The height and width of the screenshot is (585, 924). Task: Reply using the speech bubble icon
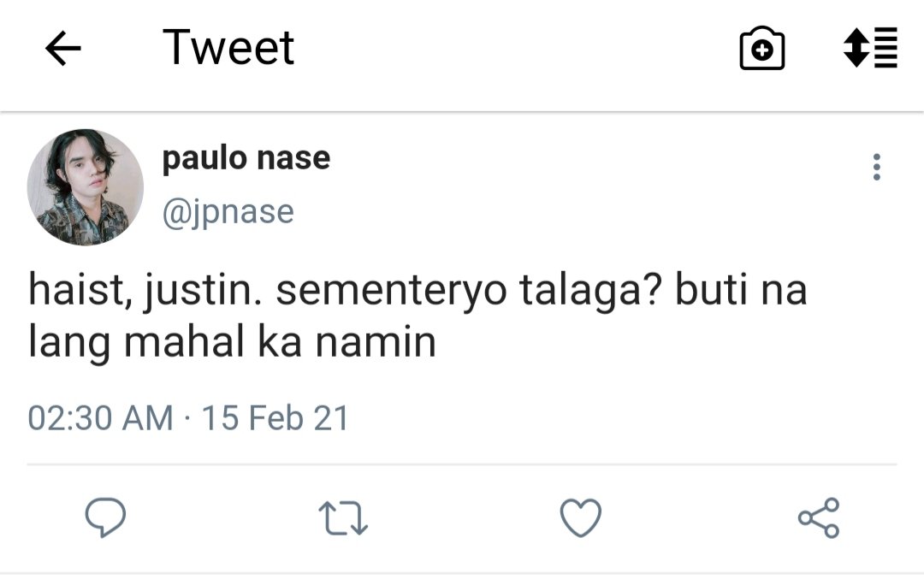(105, 517)
